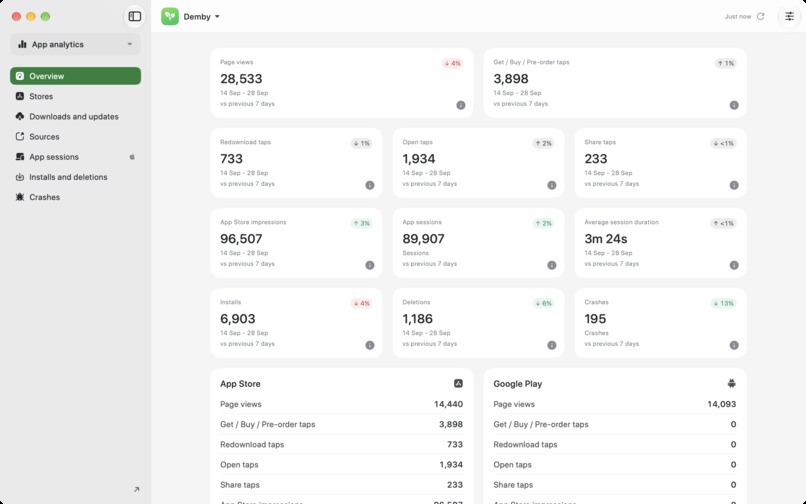Go to Stores section

pyautogui.click(x=75, y=96)
